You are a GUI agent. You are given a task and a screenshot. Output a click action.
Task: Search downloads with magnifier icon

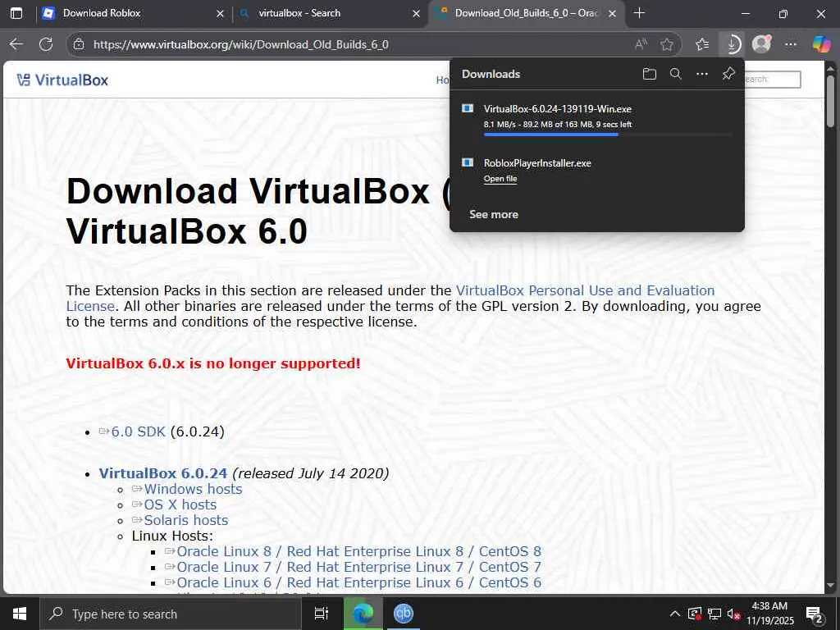tap(676, 74)
